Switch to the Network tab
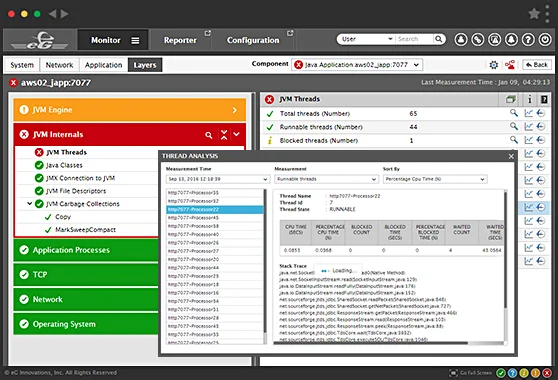The width and height of the screenshot is (558, 380). pyautogui.click(x=59, y=65)
